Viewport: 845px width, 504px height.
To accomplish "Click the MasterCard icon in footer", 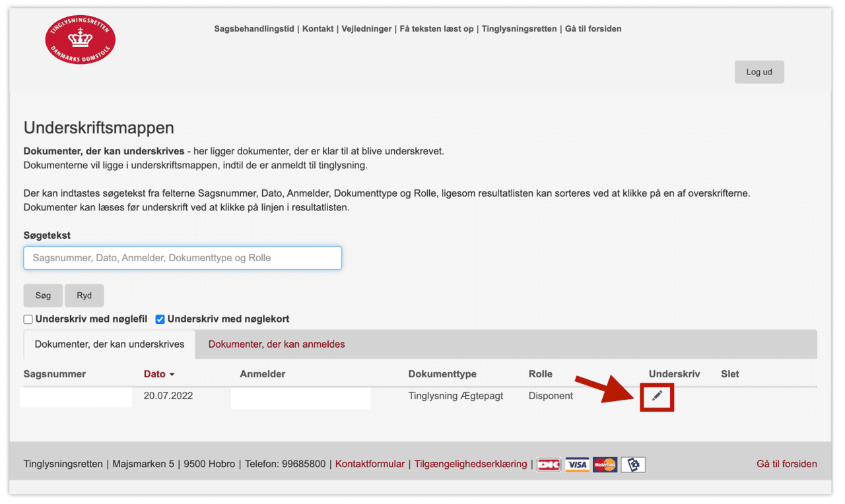I will (605, 464).
